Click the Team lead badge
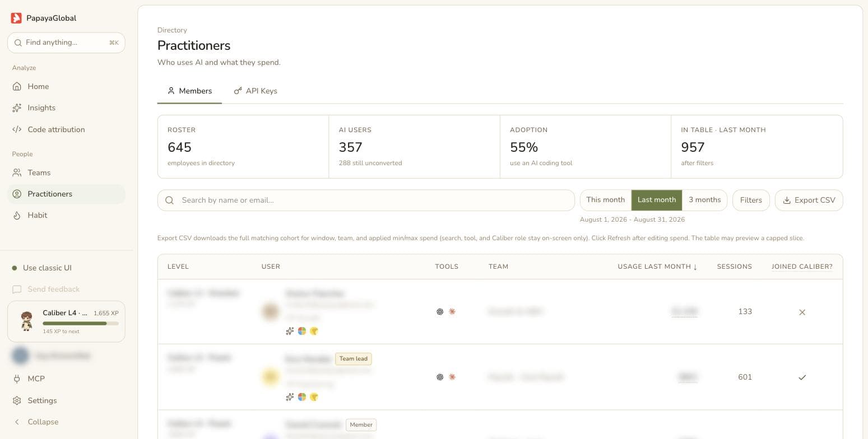 click(354, 359)
